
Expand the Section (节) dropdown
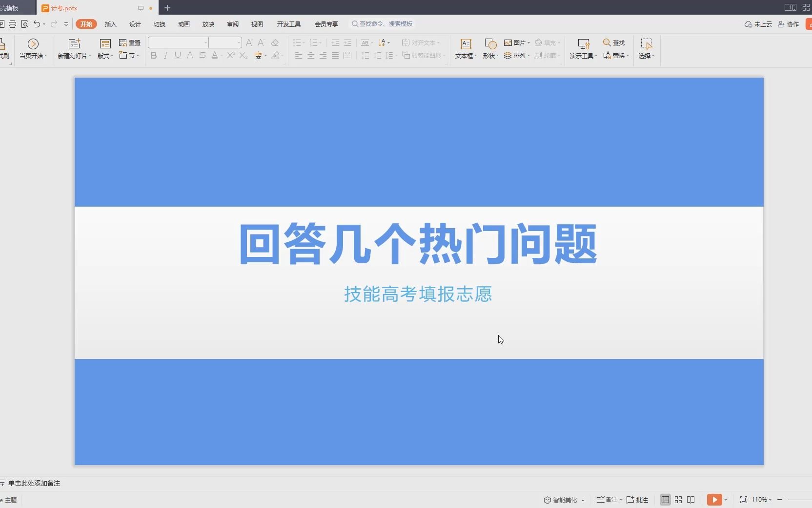(138, 56)
